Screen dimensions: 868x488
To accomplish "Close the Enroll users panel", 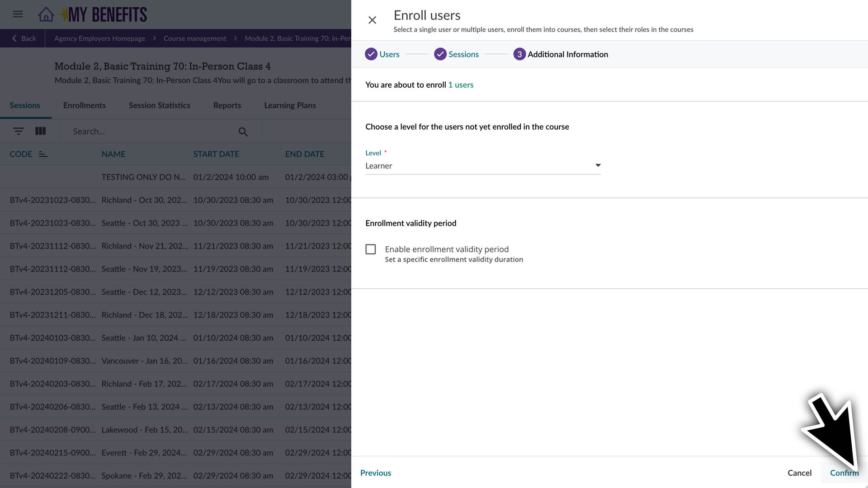I will pos(372,20).
